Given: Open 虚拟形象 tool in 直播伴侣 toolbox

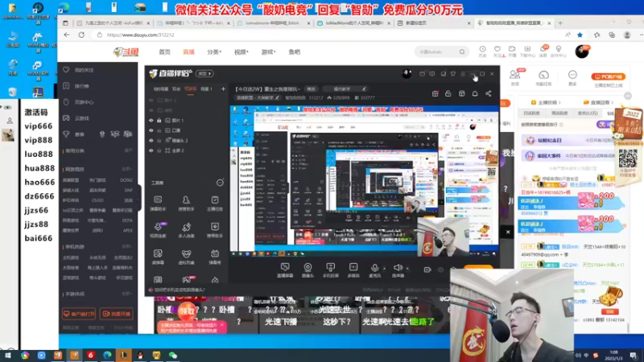Looking at the screenshot, I should [186, 257].
